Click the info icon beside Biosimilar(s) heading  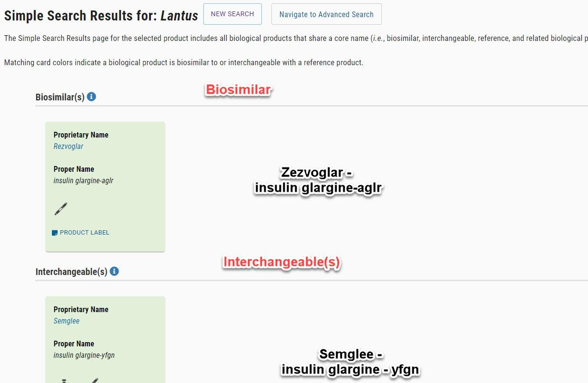pos(92,97)
